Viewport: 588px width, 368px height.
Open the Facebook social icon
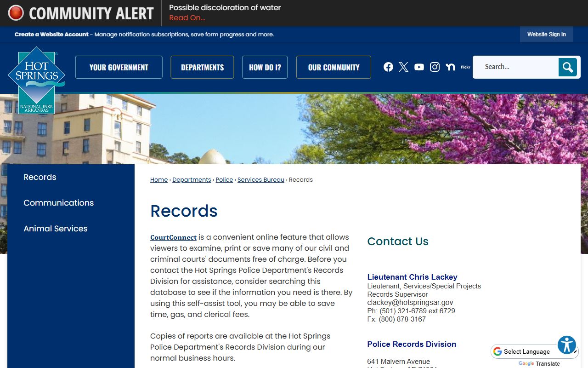pyautogui.click(x=388, y=67)
